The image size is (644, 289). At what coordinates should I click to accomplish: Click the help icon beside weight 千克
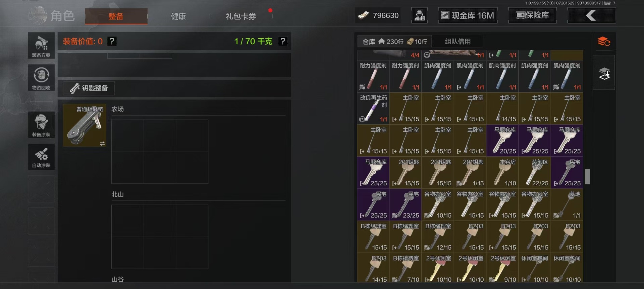pos(283,41)
